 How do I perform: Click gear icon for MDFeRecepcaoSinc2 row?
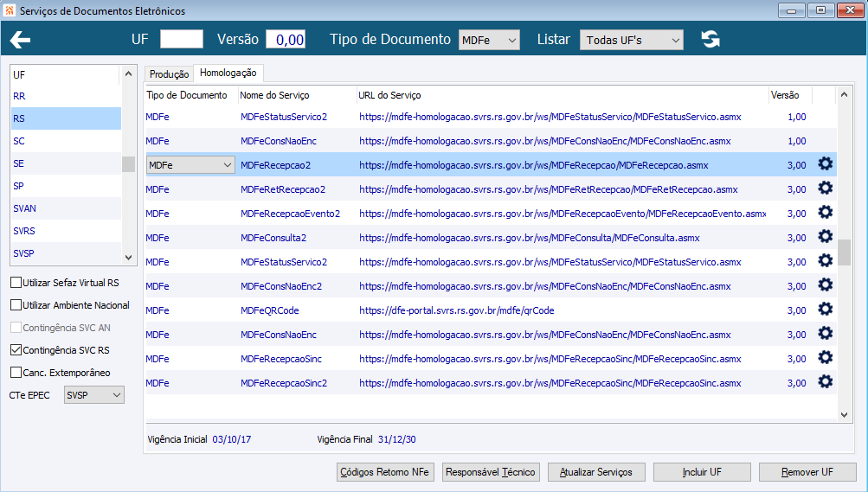[825, 382]
